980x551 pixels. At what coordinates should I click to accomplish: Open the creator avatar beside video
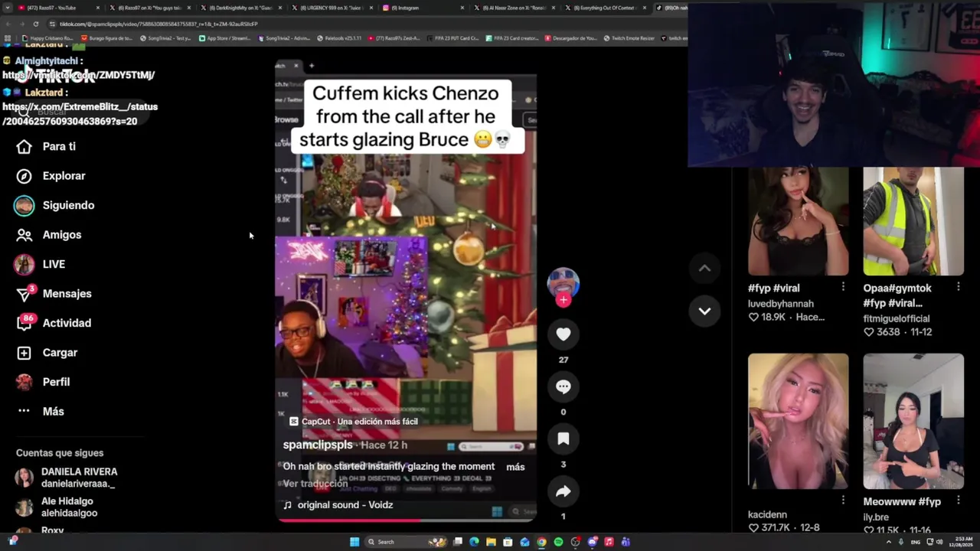(x=563, y=283)
